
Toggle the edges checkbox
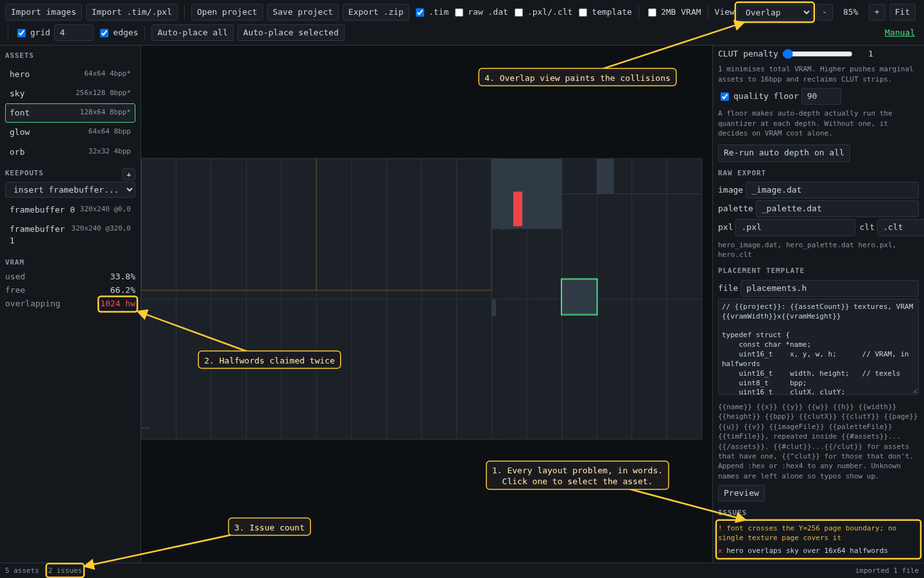click(x=104, y=33)
